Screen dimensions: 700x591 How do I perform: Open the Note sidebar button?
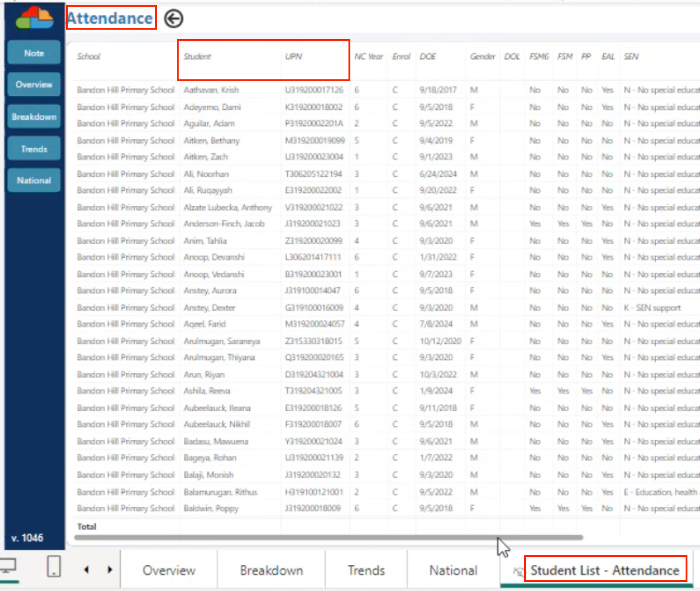pyautogui.click(x=34, y=53)
